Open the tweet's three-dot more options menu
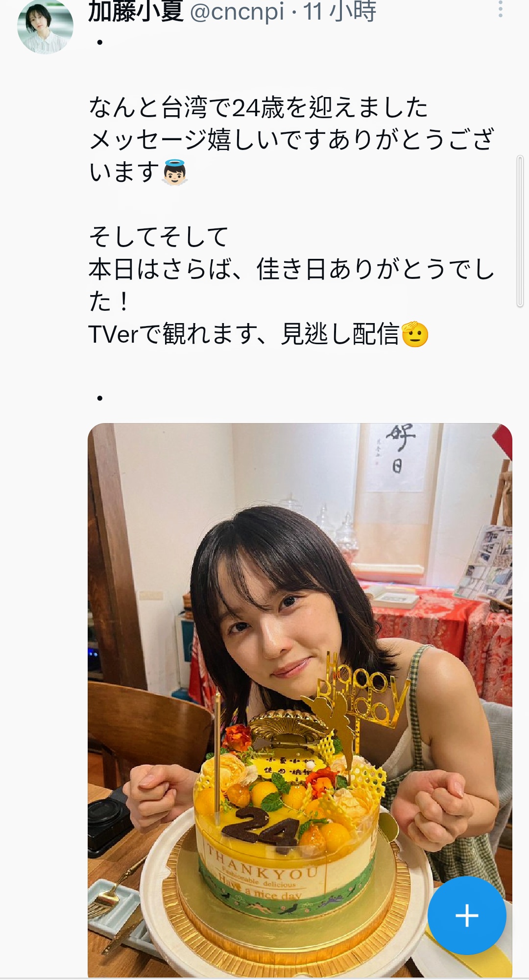The height and width of the screenshot is (980, 529). pos(500,9)
